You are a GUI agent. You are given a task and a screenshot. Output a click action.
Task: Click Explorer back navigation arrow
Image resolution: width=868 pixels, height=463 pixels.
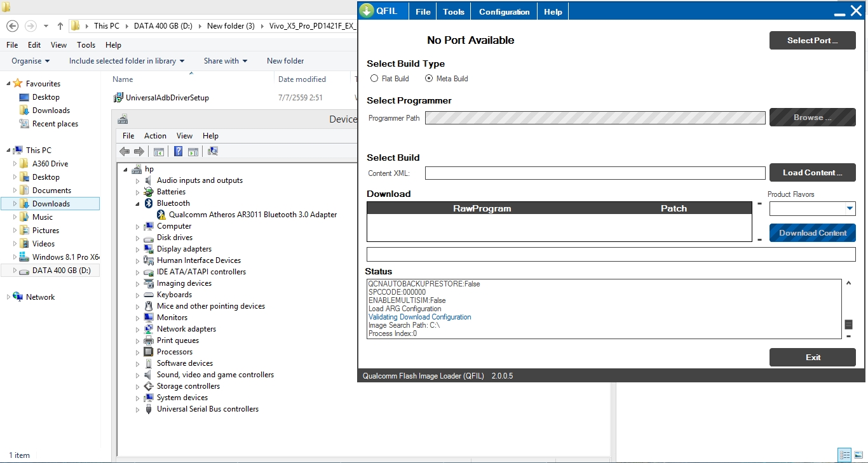click(x=12, y=26)
